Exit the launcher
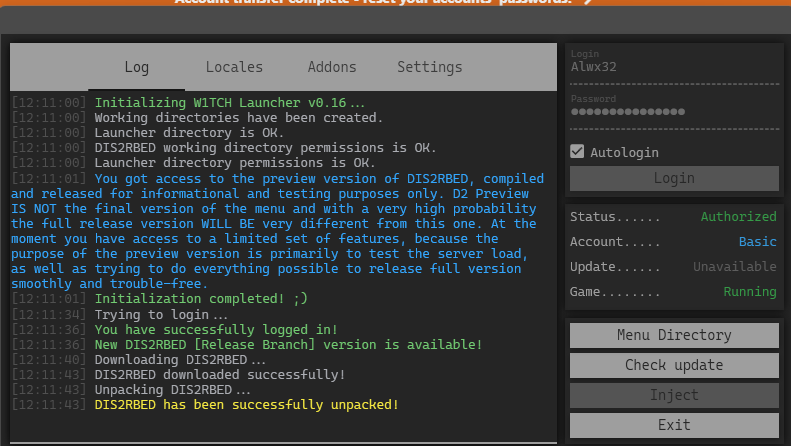The width and height of the screenshot is (791, 446). point(674,425)
